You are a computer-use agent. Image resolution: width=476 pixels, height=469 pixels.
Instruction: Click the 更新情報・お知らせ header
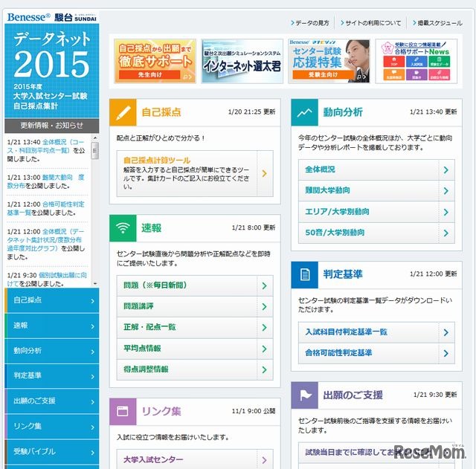pyautogui.click(x=52, y=126)
